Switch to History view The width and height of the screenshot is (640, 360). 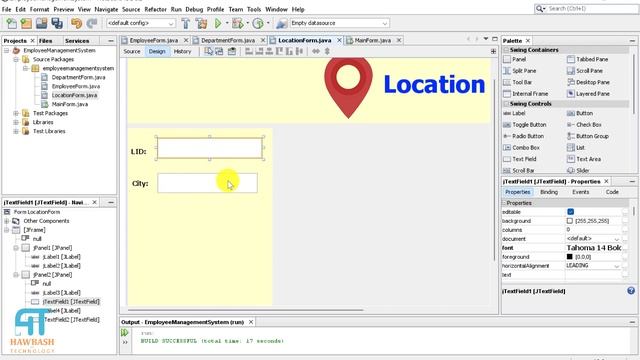pos(182,51)
